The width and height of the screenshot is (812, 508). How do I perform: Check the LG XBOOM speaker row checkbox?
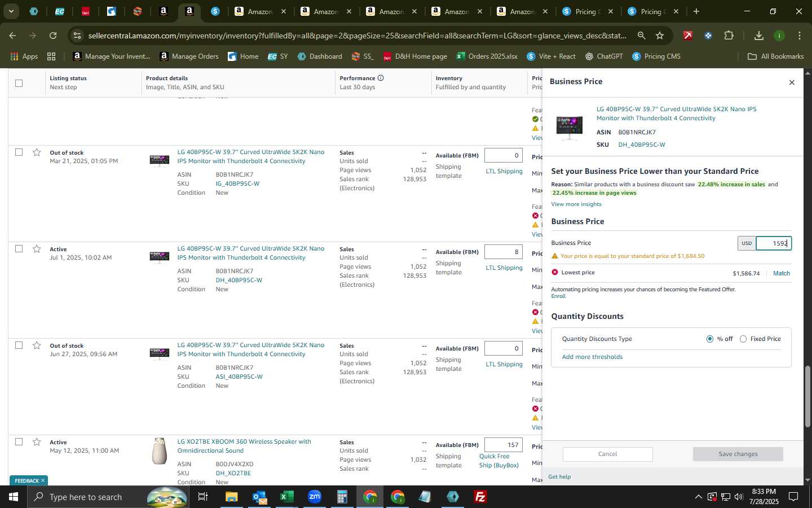tap(19, 442)
